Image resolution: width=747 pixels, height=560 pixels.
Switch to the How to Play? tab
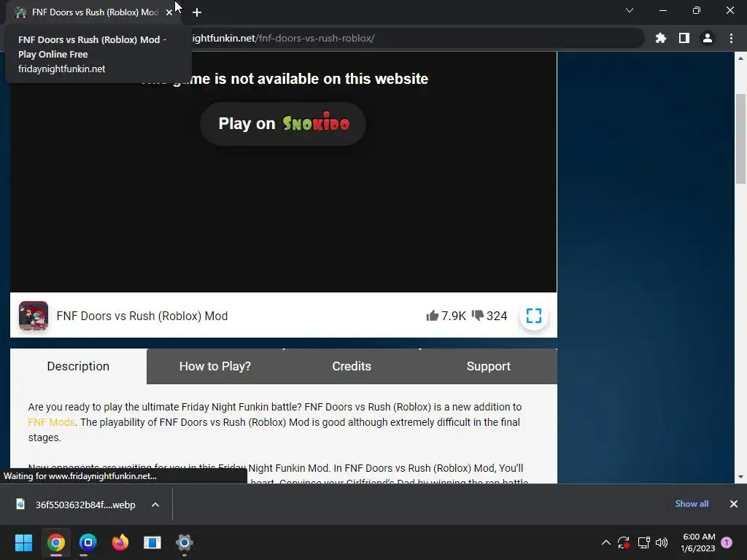click(215, 366)
